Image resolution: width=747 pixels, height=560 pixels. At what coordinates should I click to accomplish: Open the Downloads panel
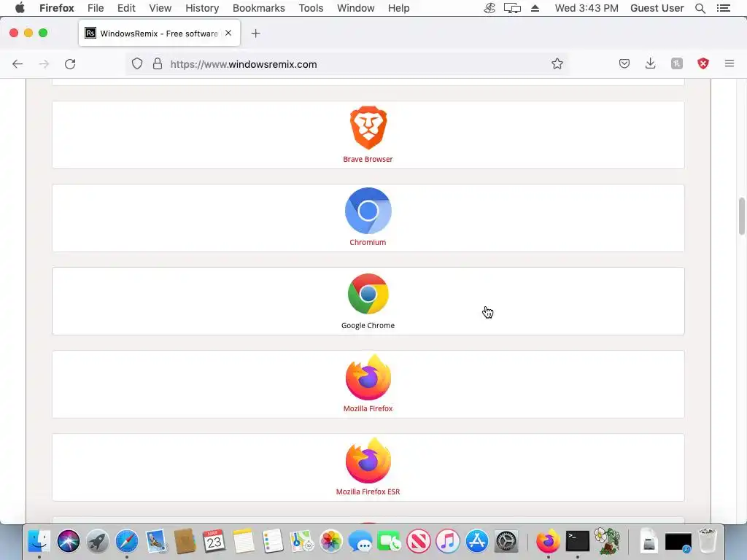tap(650, 64)
